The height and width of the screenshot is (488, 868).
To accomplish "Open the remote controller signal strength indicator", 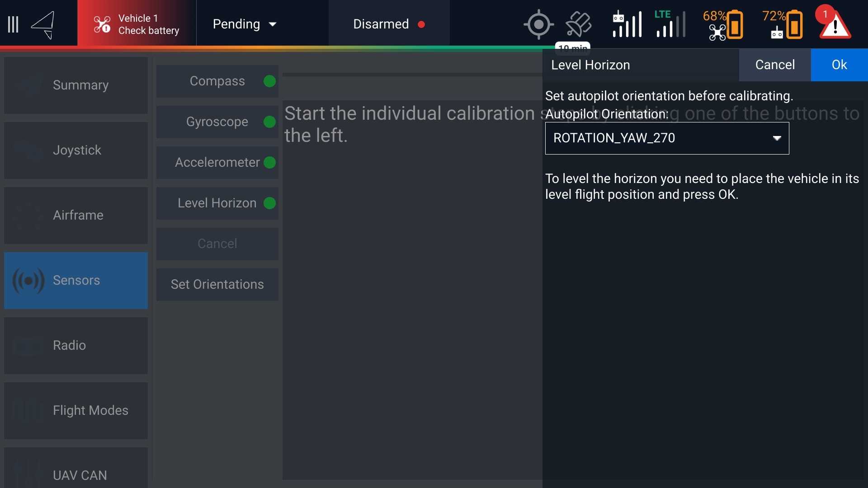I will (627, 24).
